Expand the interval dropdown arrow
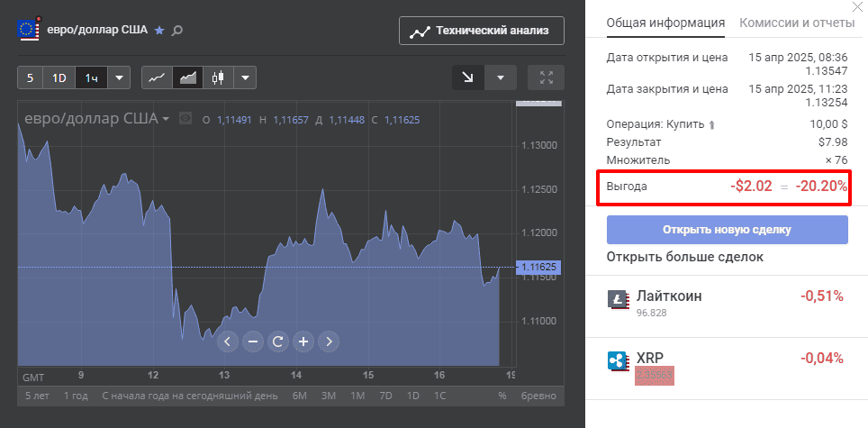 [119, 78]
